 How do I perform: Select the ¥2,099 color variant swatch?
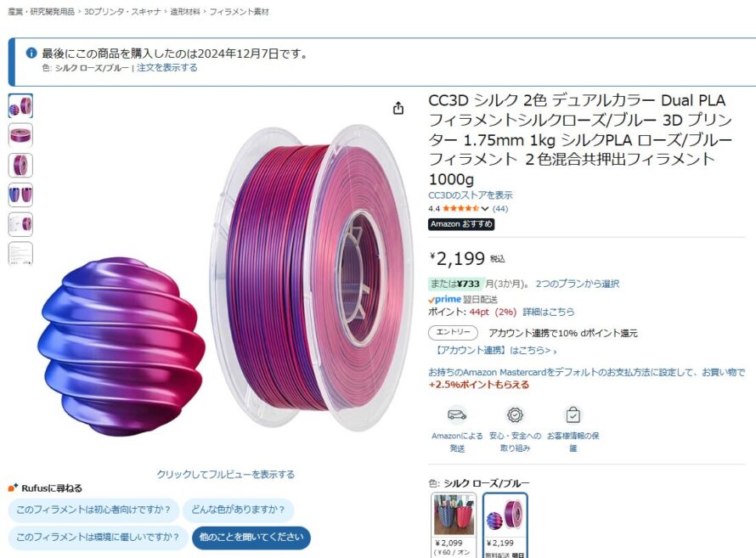tap(454, 525)
